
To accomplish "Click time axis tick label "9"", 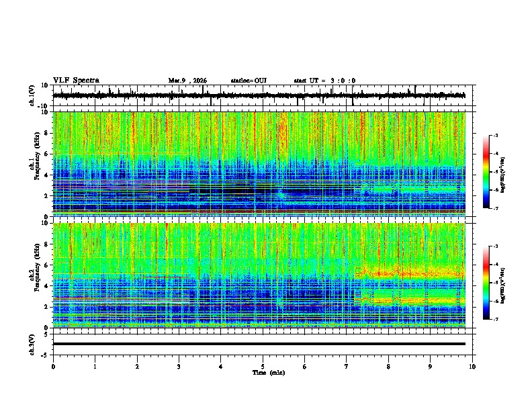I will click(x=430, y=367).
